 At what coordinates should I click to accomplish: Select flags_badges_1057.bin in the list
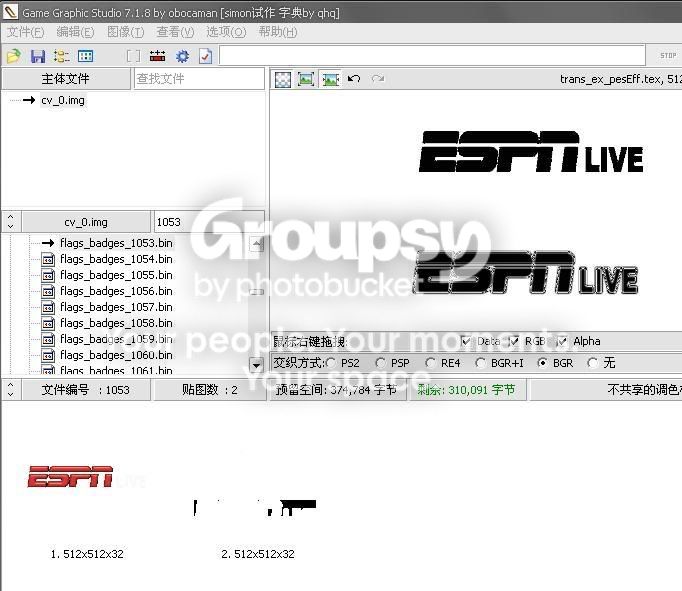point(116,307)
